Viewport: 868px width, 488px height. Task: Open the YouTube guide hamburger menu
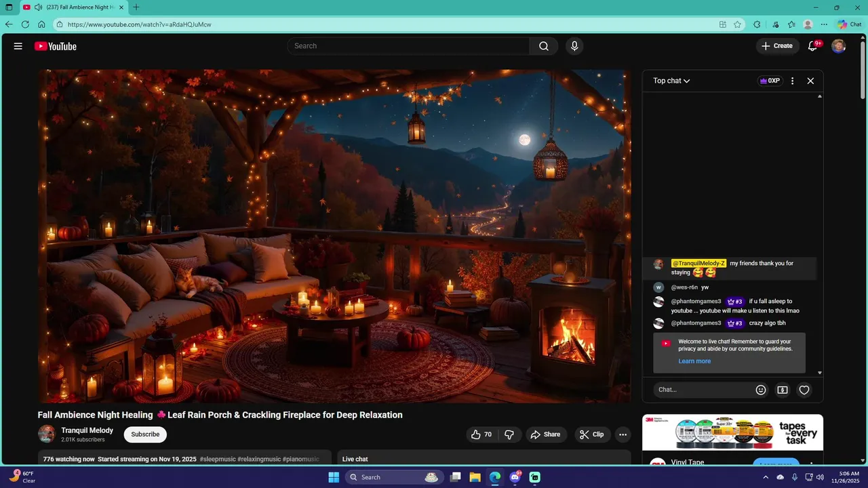tap(18, 46)
